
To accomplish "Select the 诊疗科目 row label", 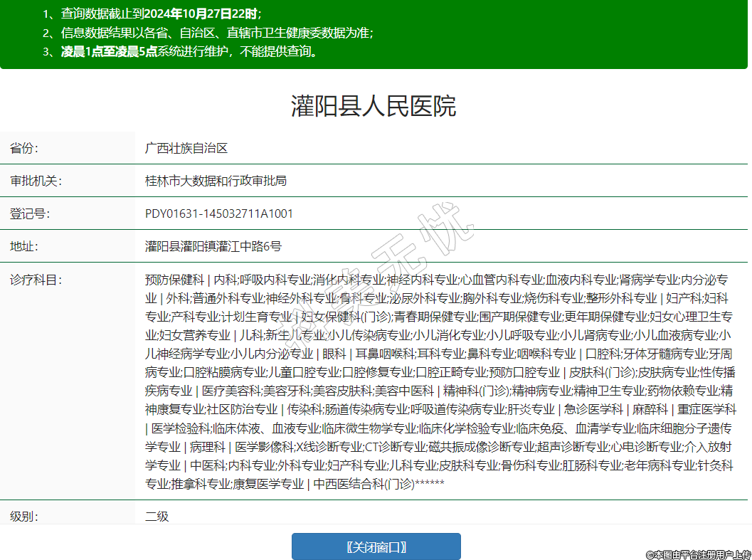I will click(x=36, y=280).
